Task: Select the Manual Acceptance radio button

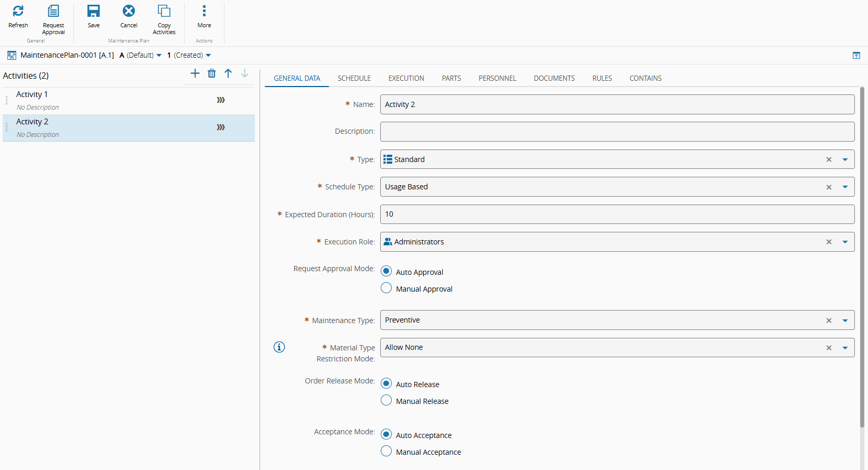Action: pyautogui.click(x=387, y=452)
